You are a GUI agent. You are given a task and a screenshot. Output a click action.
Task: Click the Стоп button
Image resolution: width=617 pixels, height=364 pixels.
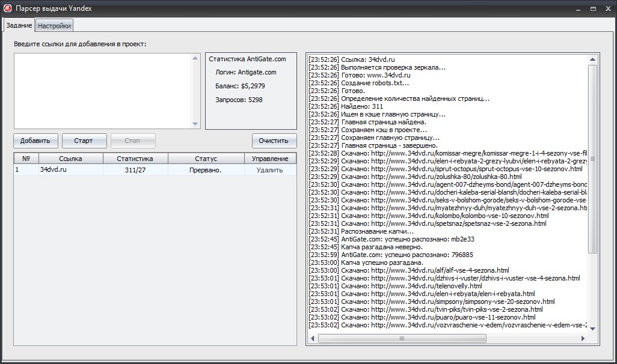(x=132, y=141)
